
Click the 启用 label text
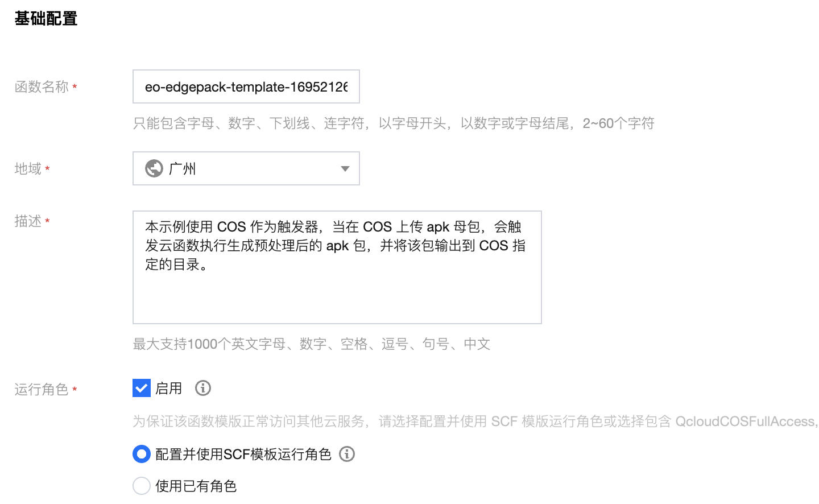click(169, 388)
